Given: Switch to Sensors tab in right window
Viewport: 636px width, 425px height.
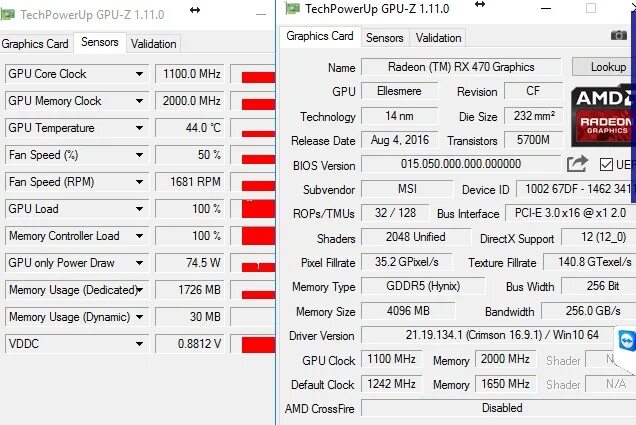Looking at the screenshot, I should 385,38.
